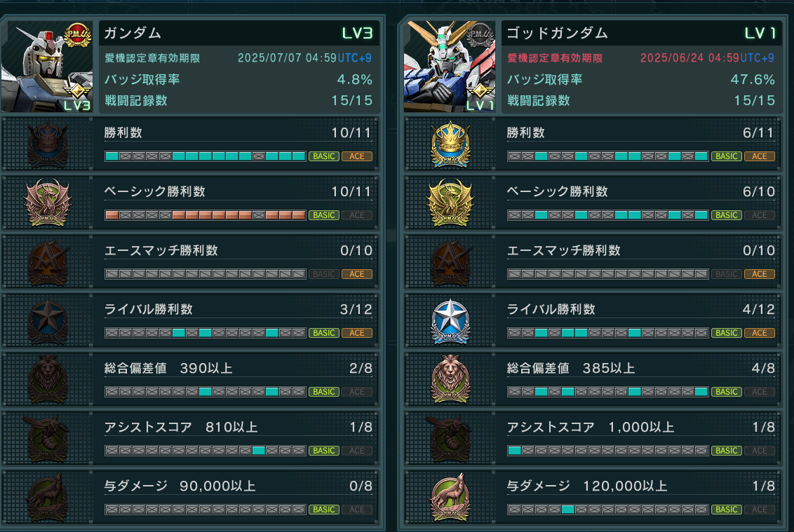The height and width of the screenshot is (532, 794).
Task: Click the BASIC tag on ガンダム 勝利数 row
Action: click(x=324, y=156)
